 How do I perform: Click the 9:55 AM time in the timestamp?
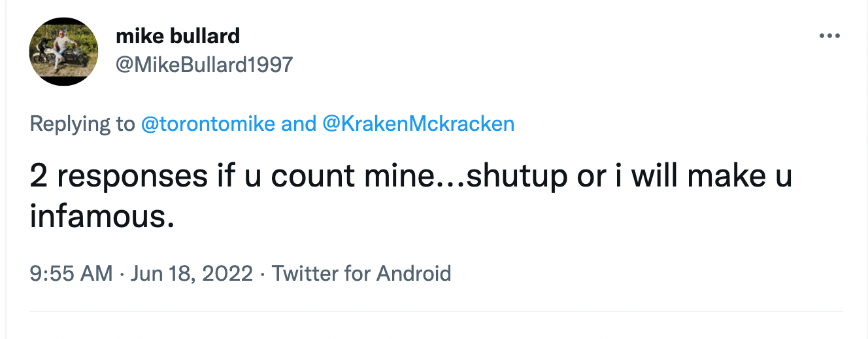point(71,273)
